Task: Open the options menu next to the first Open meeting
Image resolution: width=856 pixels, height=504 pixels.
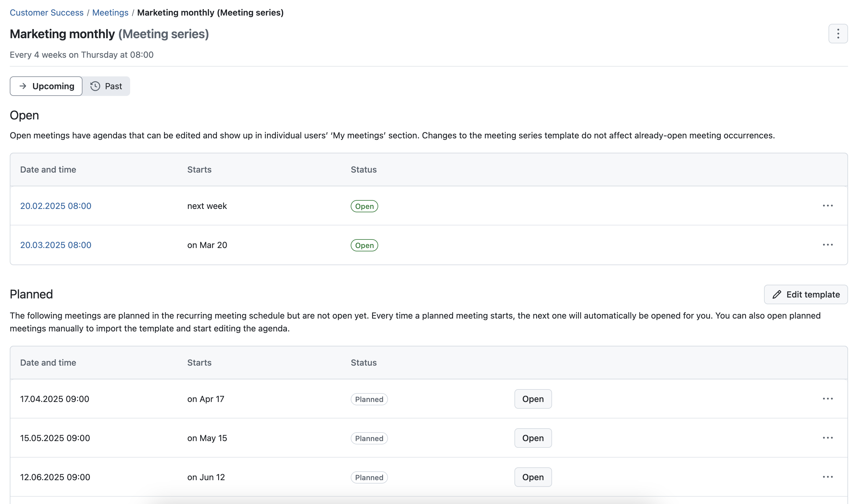Action: pos(828,206)
